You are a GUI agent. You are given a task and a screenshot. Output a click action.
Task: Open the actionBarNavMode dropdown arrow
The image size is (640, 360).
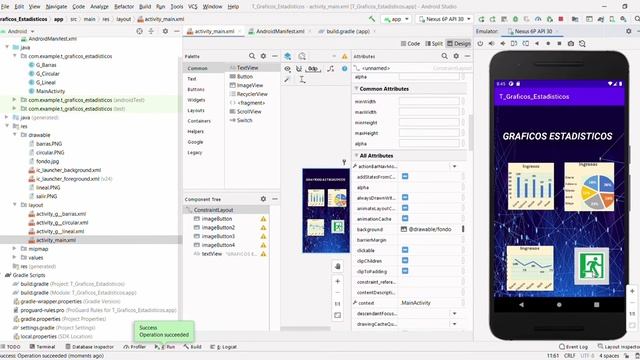454,166
